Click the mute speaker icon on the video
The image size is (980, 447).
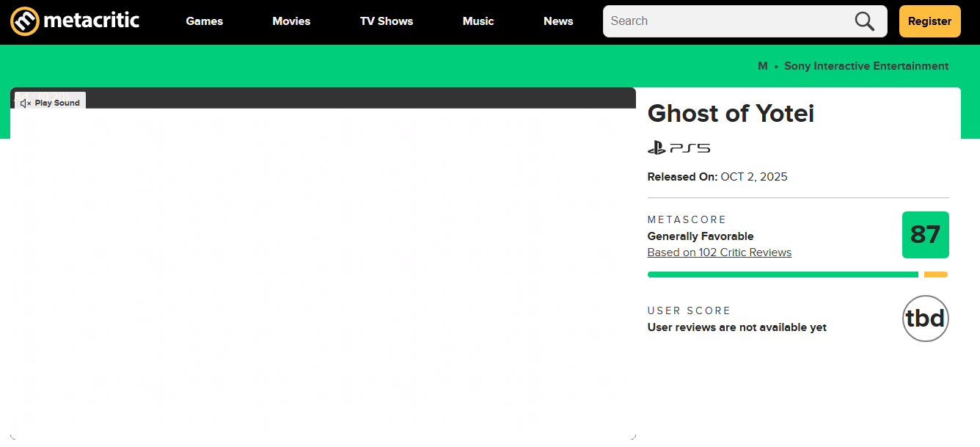[25, 103]
